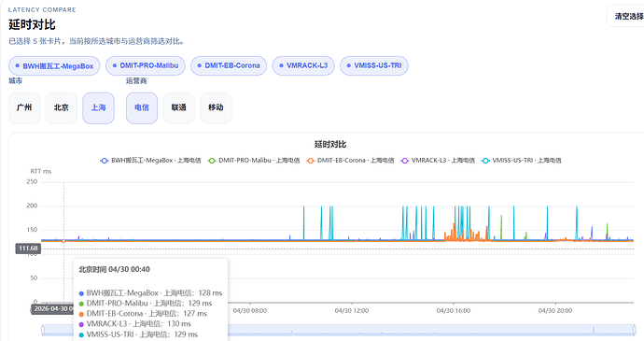644x341 pixels.
Task: Select 移动 carrier filter
Action: click(x=216, y=107)
